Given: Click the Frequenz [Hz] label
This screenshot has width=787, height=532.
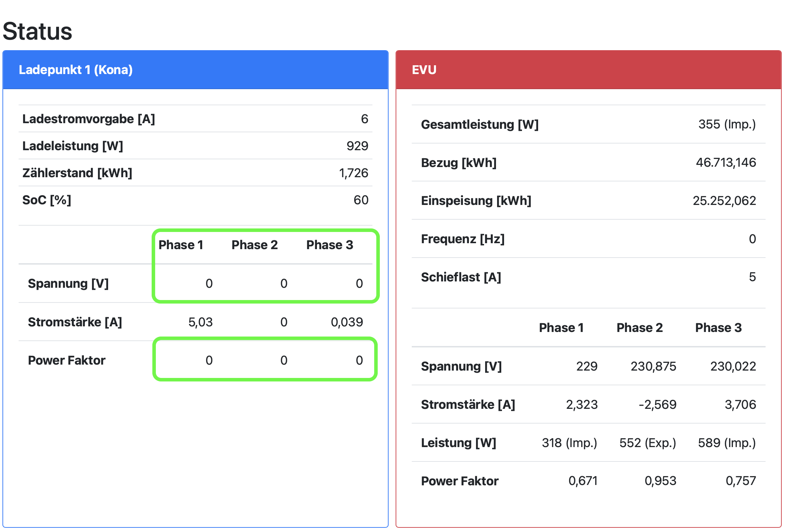Looking at the screenshot, I should coord(463,239).
